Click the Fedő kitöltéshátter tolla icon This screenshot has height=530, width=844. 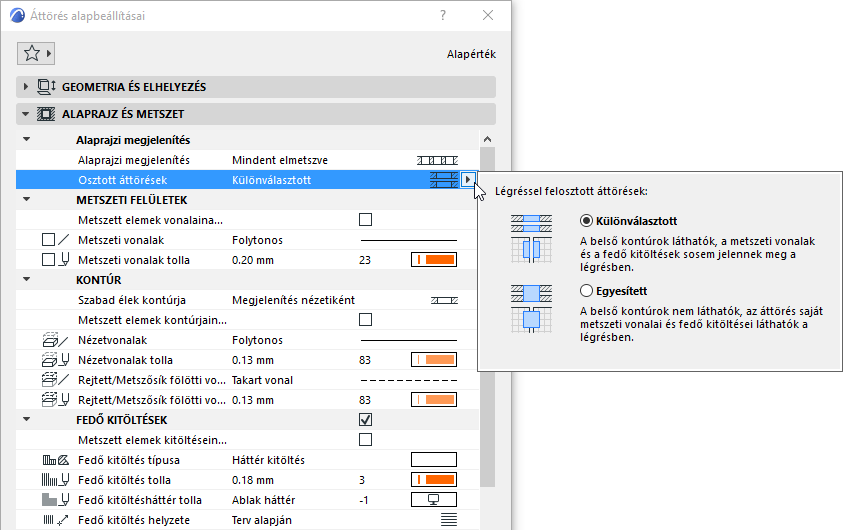[55, 500]
